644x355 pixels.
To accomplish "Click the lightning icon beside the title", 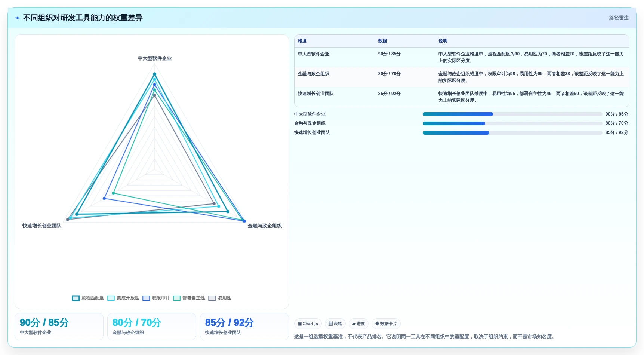I will 18,18.
